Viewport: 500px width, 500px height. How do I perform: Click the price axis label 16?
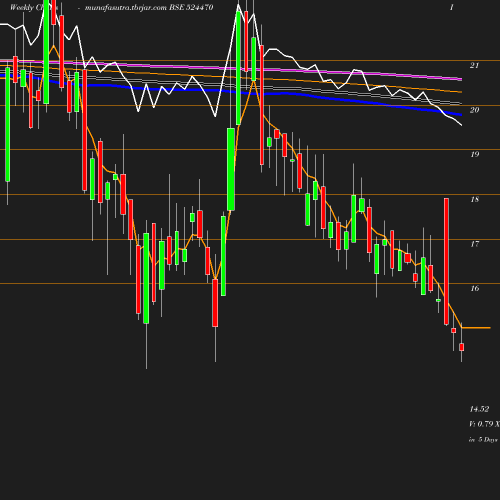[x=474, y=288]
